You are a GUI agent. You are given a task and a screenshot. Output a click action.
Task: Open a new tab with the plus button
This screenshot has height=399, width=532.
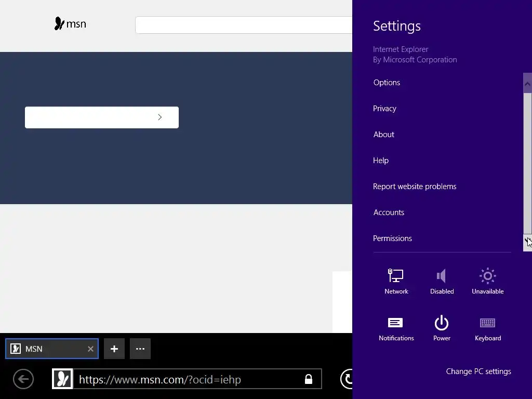click(x=114, y=349)
